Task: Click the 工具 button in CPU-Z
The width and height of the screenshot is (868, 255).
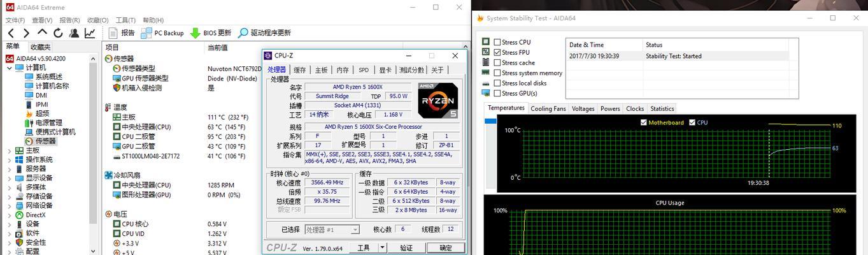Action: (x=364, y=248)
